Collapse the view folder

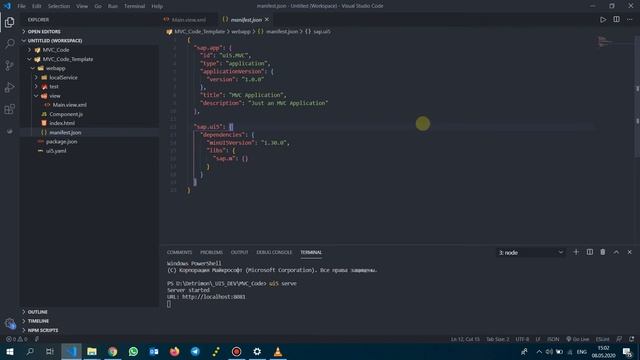89,96
